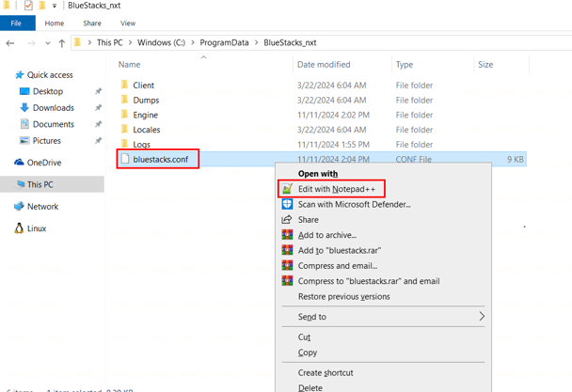Open the Share ribbon tab

pyautogui.click(x=92, y=23)
